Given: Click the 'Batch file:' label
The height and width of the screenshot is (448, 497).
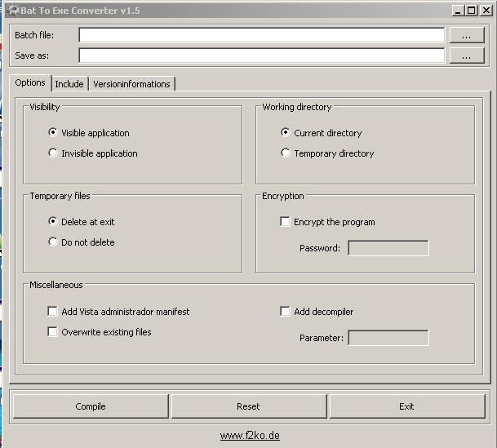Looking at the screenshot, I should (34, 35).
